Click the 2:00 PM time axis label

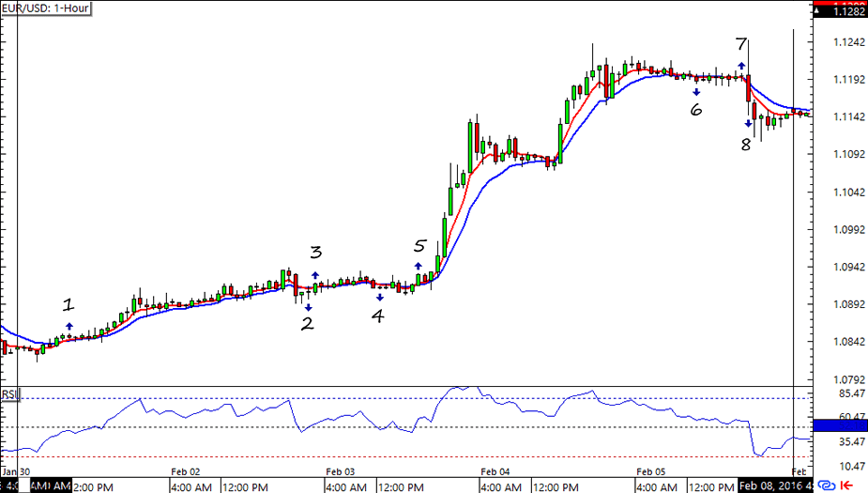(x=93, y=487)
